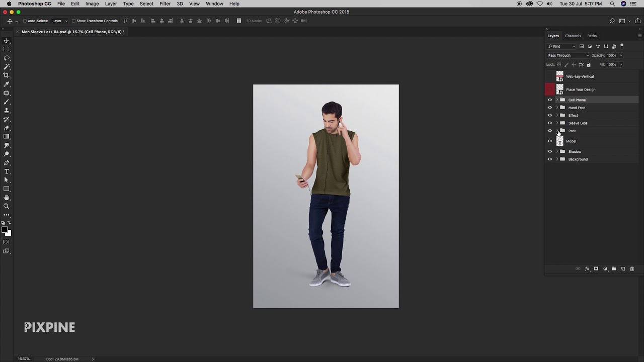This screenshot has width=644, height=362.
Task: Click the background color swatch
Action: (9, 234)
